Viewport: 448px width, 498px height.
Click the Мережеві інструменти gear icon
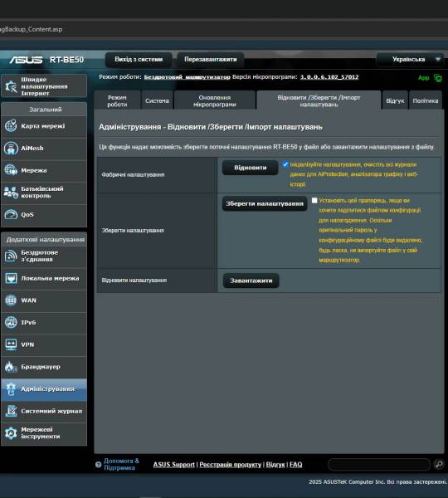(x=11, y=433)
